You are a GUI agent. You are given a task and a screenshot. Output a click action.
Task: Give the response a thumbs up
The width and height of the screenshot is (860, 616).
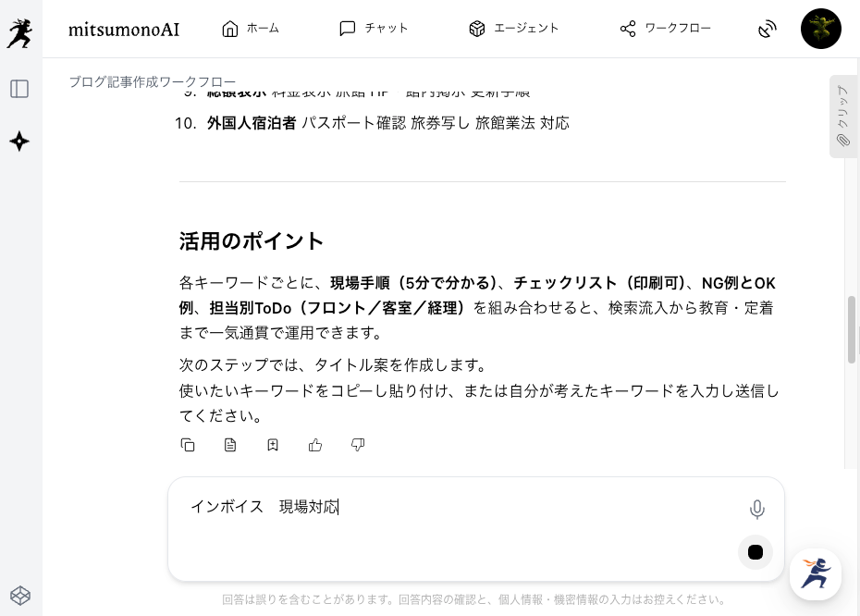point(315,445)
